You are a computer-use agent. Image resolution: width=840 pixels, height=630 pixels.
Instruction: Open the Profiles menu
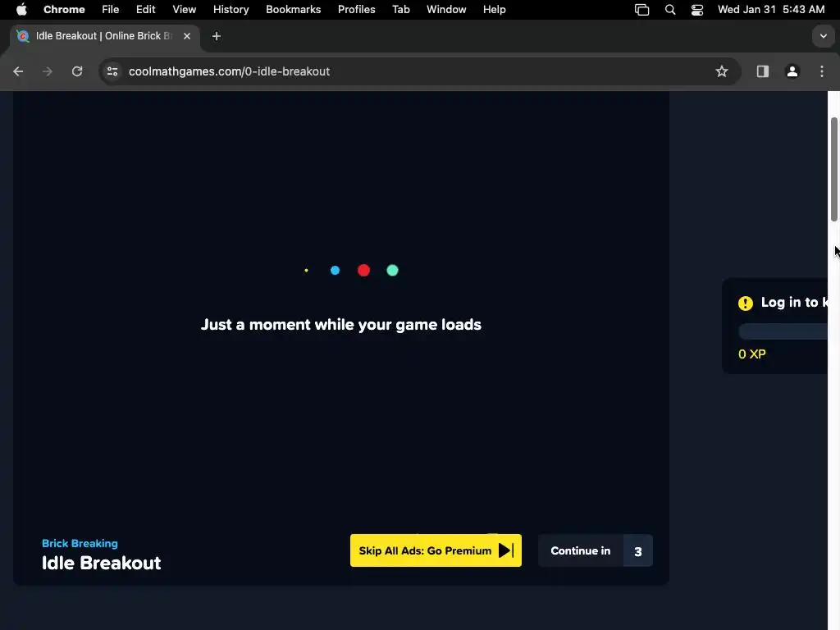[356, 10]
